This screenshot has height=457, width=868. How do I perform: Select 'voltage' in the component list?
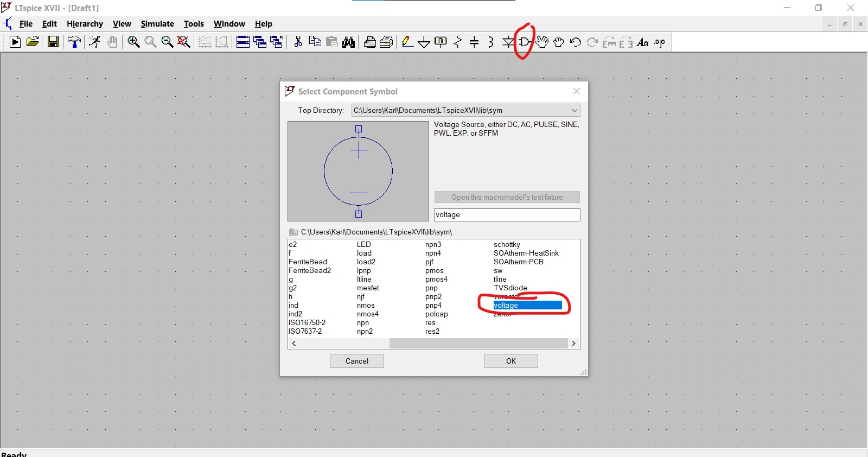pyautogui.click(x=527, y=306)
